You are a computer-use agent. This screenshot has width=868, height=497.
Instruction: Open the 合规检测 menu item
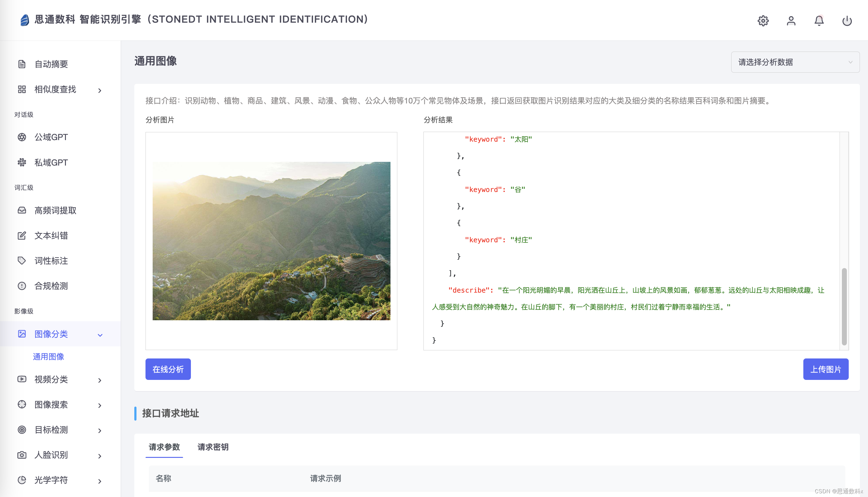(x=60, y=286)
